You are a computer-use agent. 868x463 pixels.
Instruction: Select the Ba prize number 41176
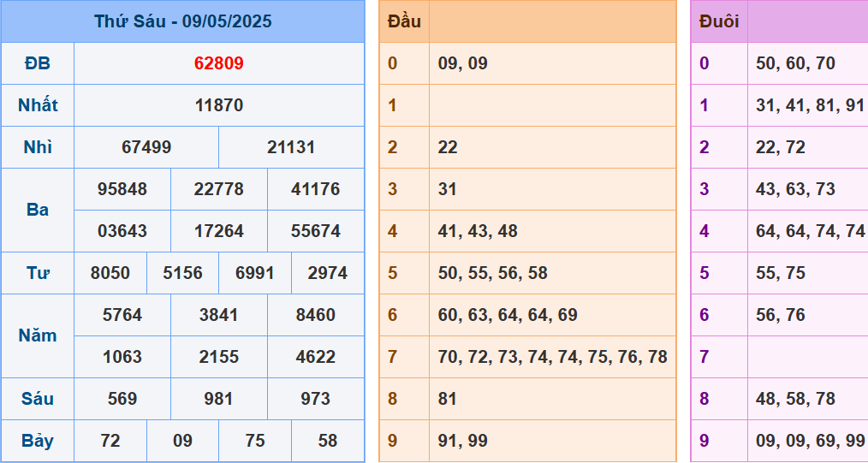click(x=316, y=190)
